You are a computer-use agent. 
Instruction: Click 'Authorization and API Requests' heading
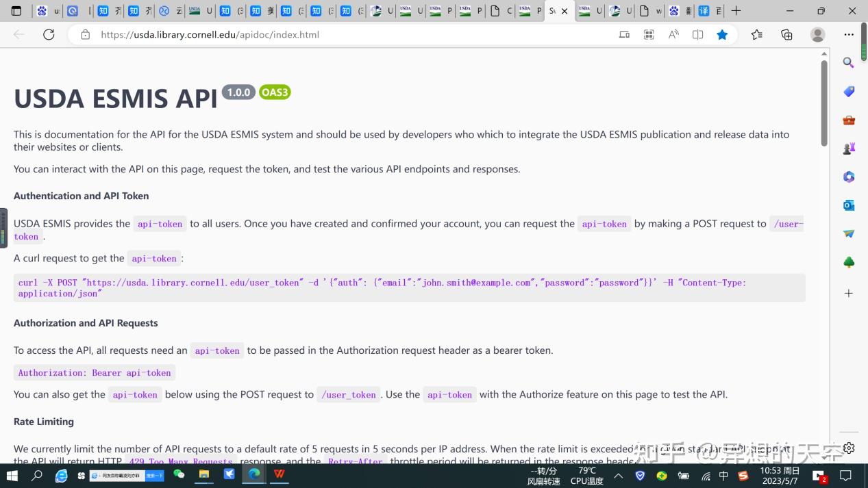point(86,323)
